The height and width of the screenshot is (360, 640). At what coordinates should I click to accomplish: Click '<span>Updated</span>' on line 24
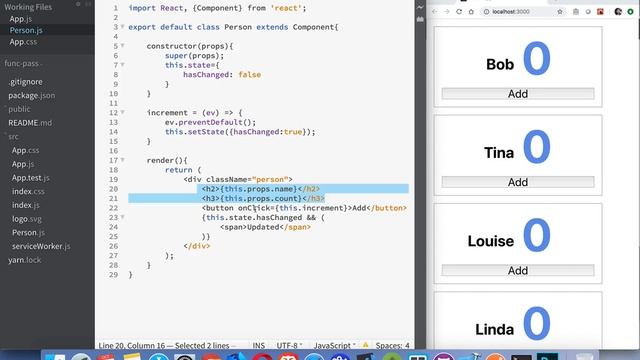pos(265,227)
